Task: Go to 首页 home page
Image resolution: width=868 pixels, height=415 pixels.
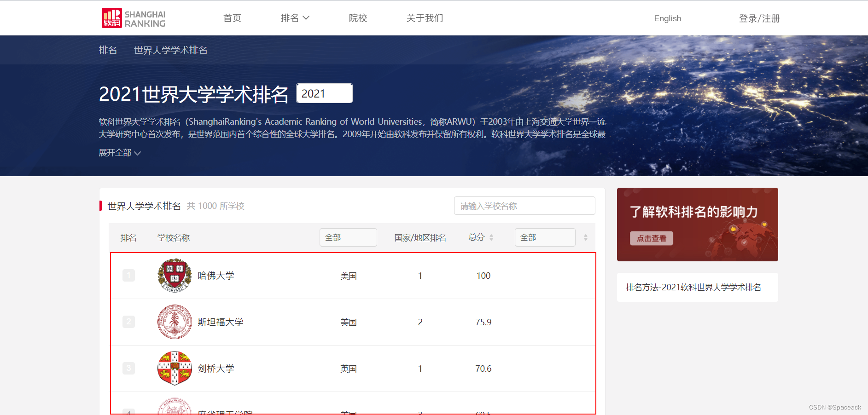Action: pyautogui.click(x=232, y=18)
